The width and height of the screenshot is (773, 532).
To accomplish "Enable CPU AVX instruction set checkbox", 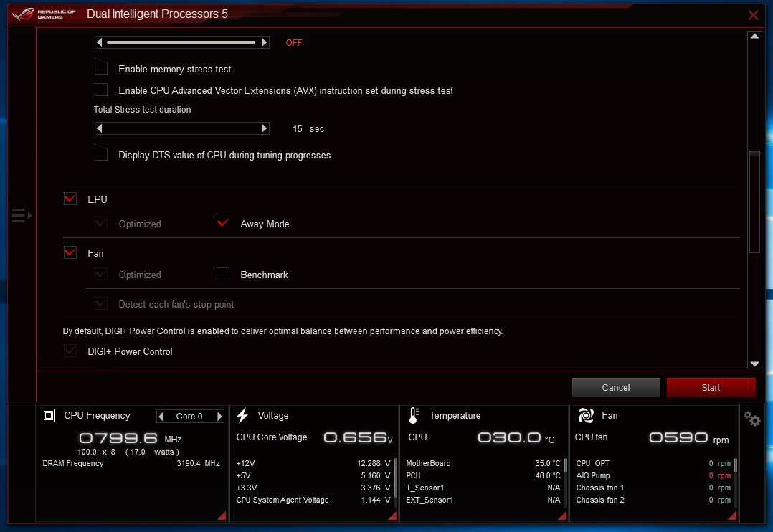I will click(101, 89).
